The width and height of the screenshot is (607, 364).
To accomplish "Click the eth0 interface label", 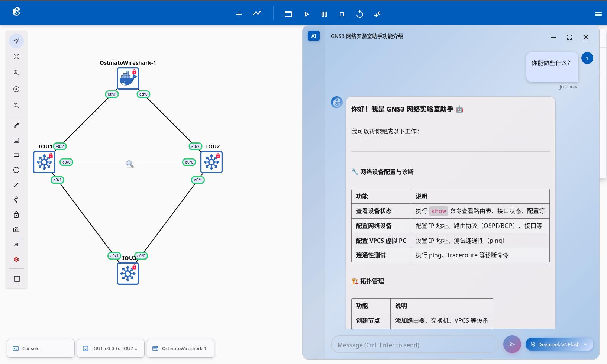I will (143, 94).
